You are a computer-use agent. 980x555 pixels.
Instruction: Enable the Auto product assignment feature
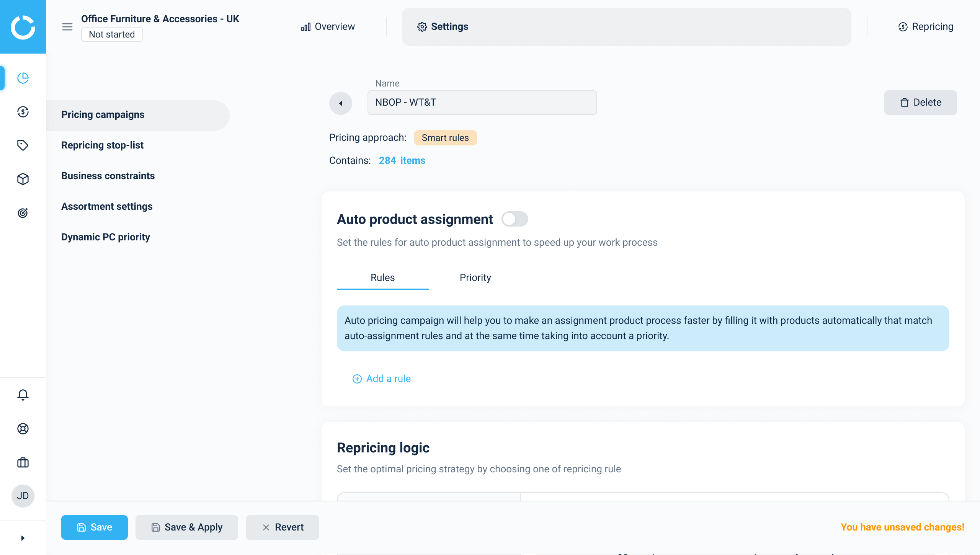[514, 219]
